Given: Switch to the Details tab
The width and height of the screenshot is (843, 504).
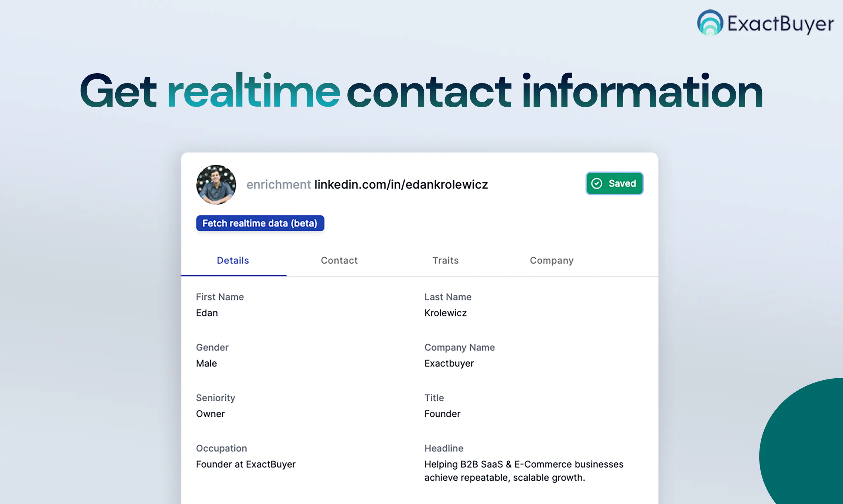Looking at the screenshot, I should (233, 260).
